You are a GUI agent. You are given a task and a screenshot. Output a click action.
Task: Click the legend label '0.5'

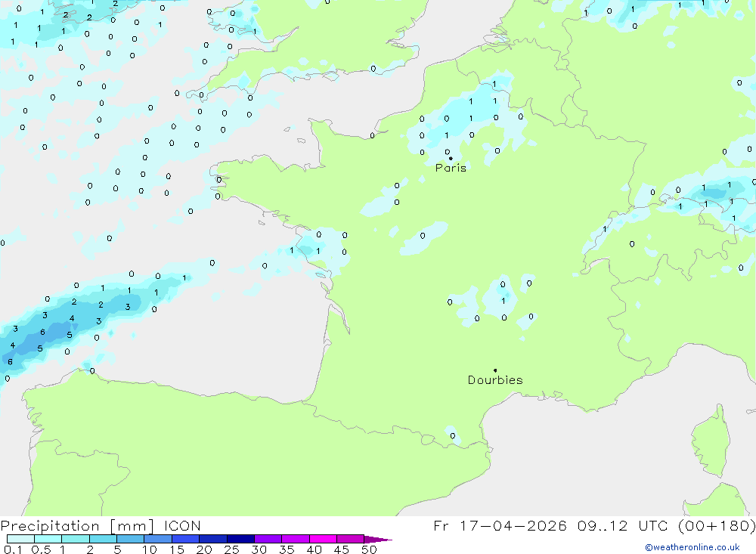point(41,549)
